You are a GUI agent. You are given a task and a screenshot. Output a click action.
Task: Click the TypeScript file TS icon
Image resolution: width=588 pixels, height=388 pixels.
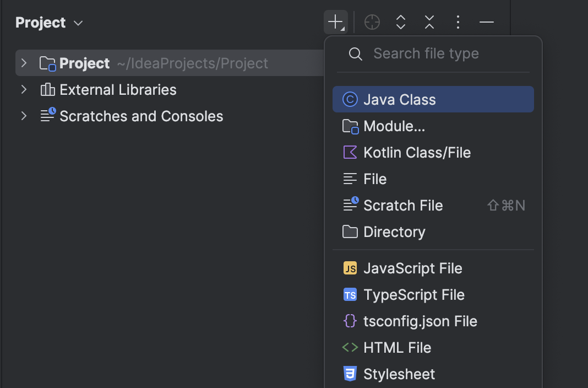tap(350, 294)
